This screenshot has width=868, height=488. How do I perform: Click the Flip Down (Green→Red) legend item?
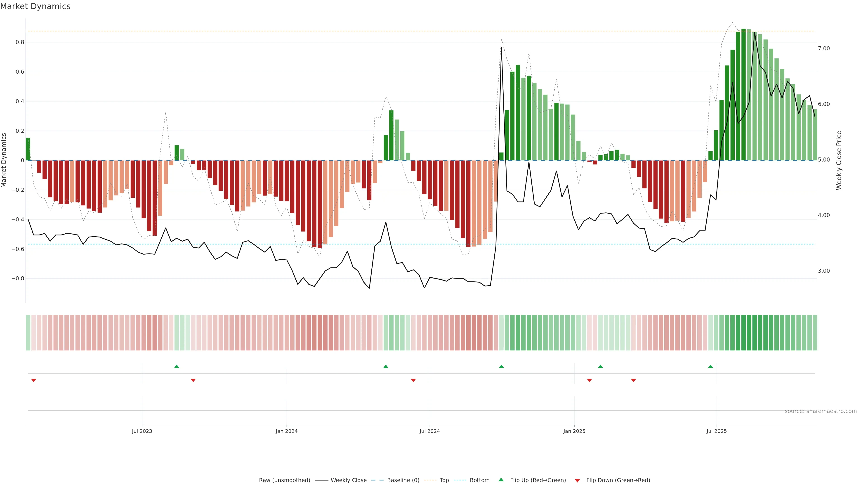[618, 480]
